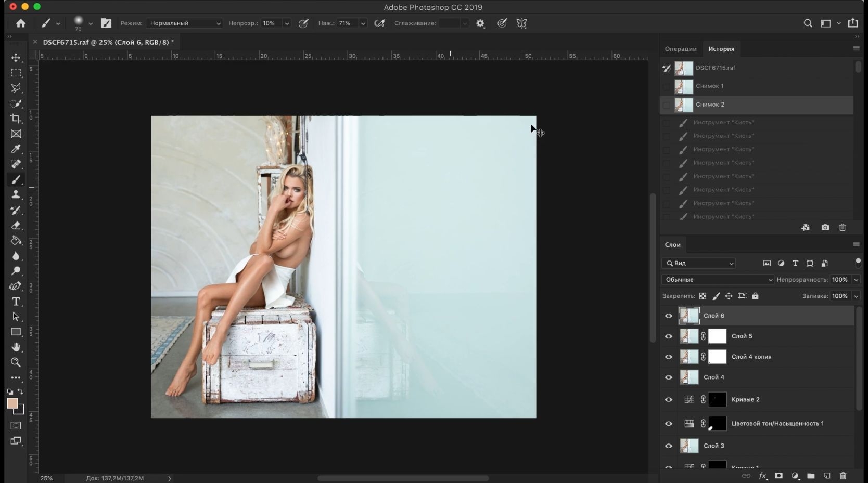Switch to the Операции tab
The image size is (868, 483).
pos(680,49)
